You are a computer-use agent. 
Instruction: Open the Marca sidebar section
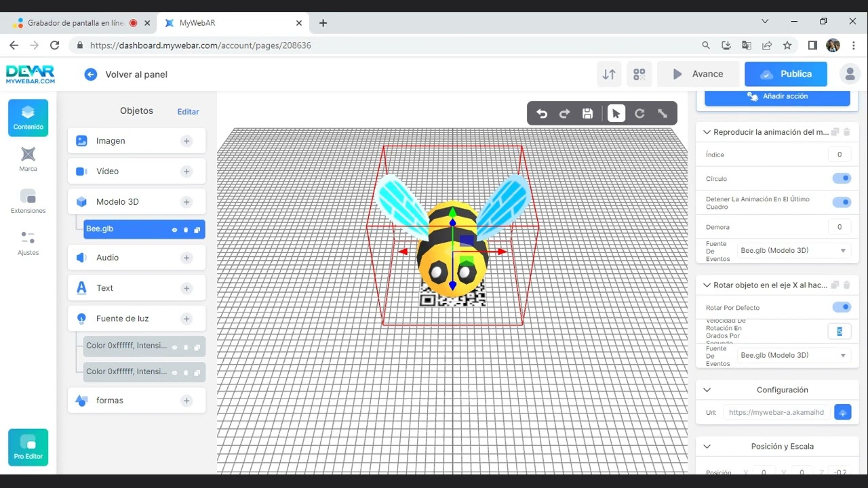(x=28, y=159)
